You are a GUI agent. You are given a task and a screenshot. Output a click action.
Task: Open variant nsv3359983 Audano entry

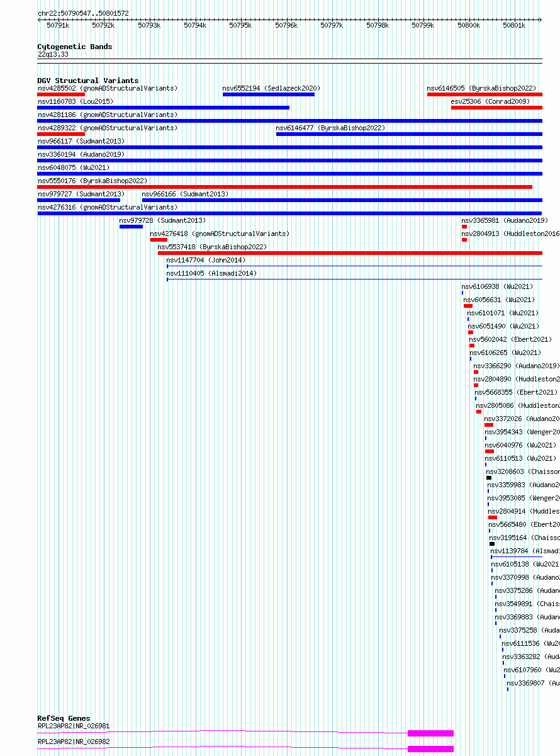coord(524,485)
